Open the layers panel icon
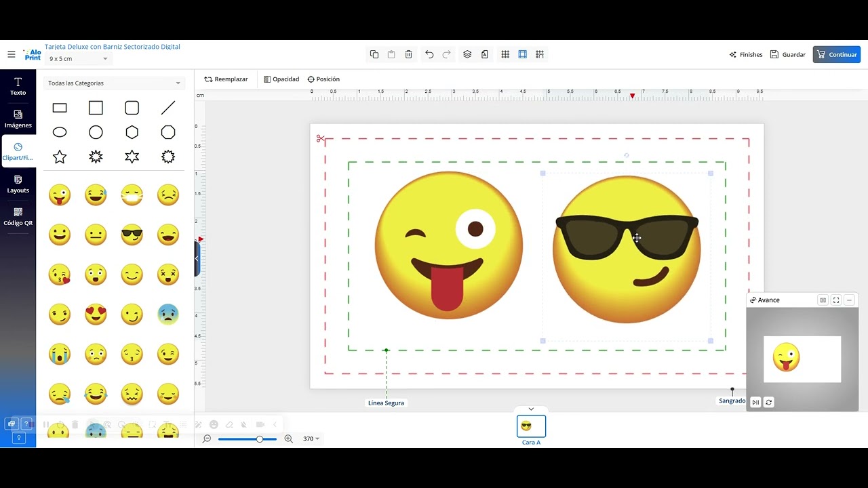Image resolution: width=868 pixels, height=488 pixels. click(x=467, y=54)
